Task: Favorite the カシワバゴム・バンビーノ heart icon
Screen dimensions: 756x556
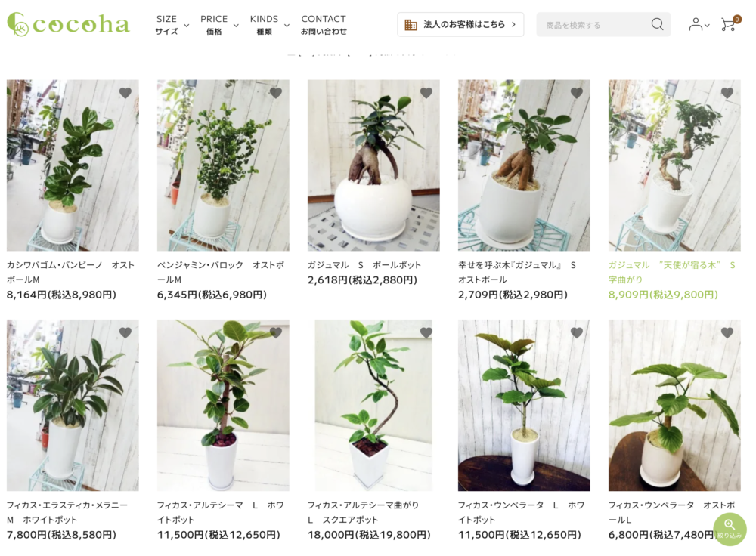Action: (x=125, y=93)
